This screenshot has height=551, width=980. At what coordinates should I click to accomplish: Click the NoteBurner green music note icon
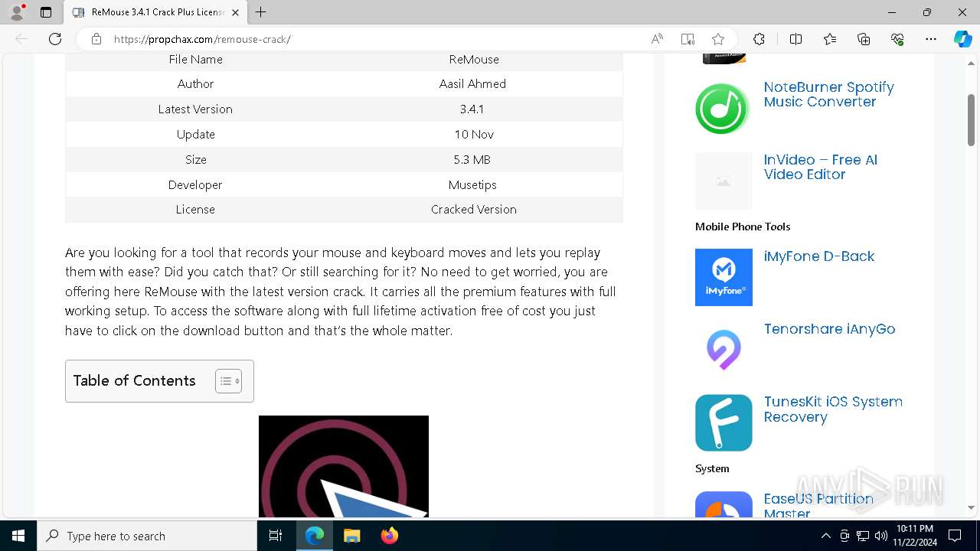tap(722, 109)
